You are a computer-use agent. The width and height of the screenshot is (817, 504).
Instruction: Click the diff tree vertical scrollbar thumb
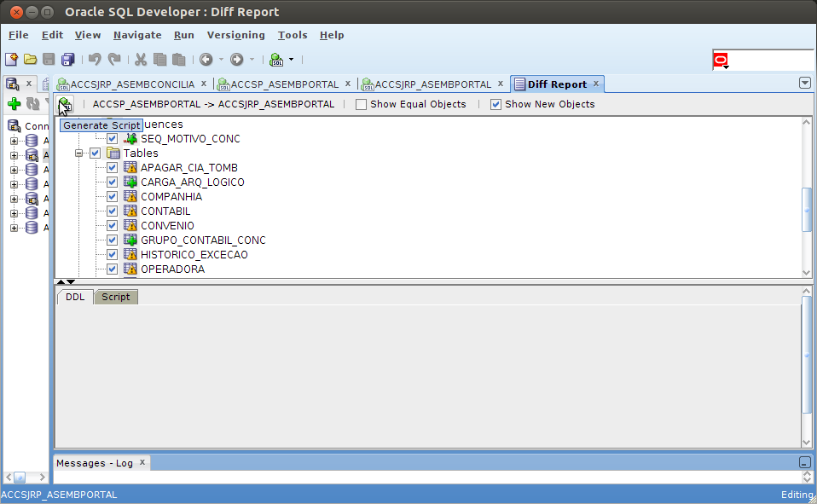click(x=807, y=210)
